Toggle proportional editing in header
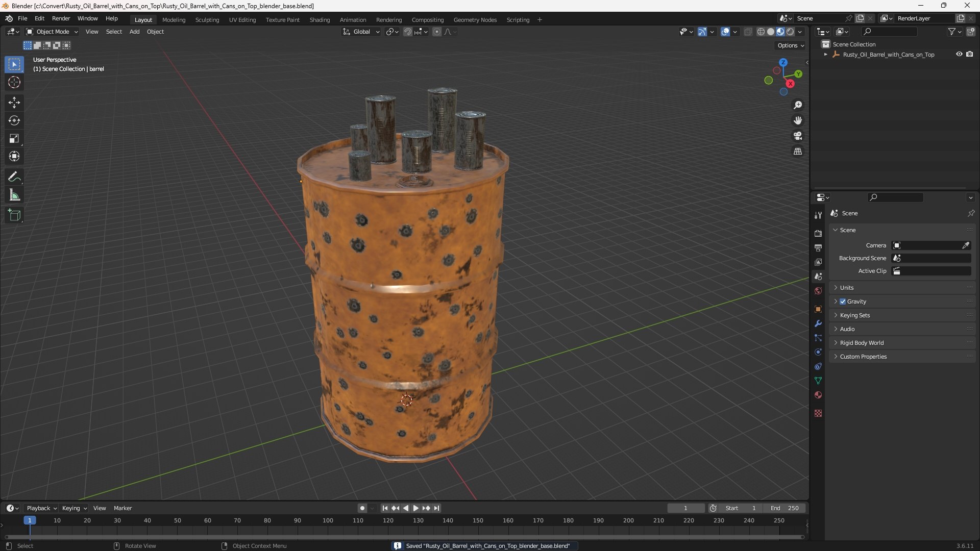This screenshot has width=980, height=551. point(437,32)
